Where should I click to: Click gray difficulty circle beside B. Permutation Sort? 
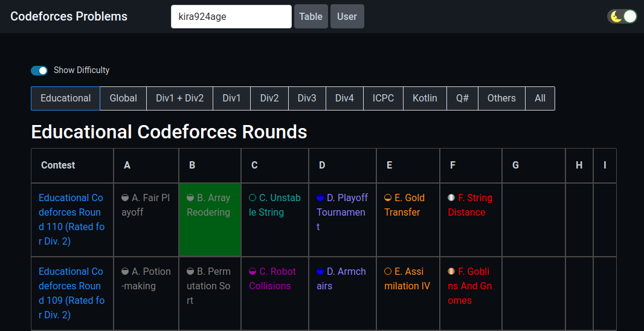point(190,271)
